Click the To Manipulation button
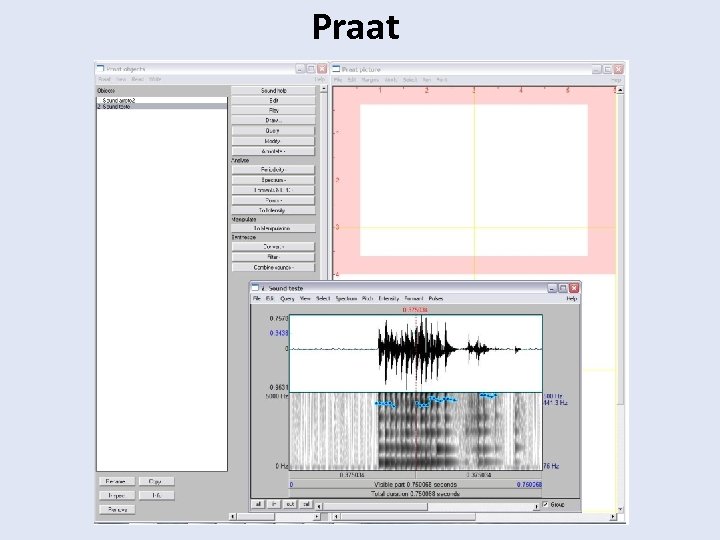Image resolution: width=720 pixels, height=540 pixels. pos(273,228)
